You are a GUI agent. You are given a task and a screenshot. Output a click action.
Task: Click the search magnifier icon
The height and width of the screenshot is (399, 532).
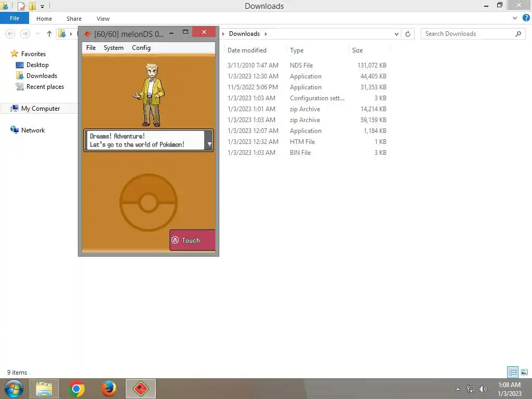[518, 34]
